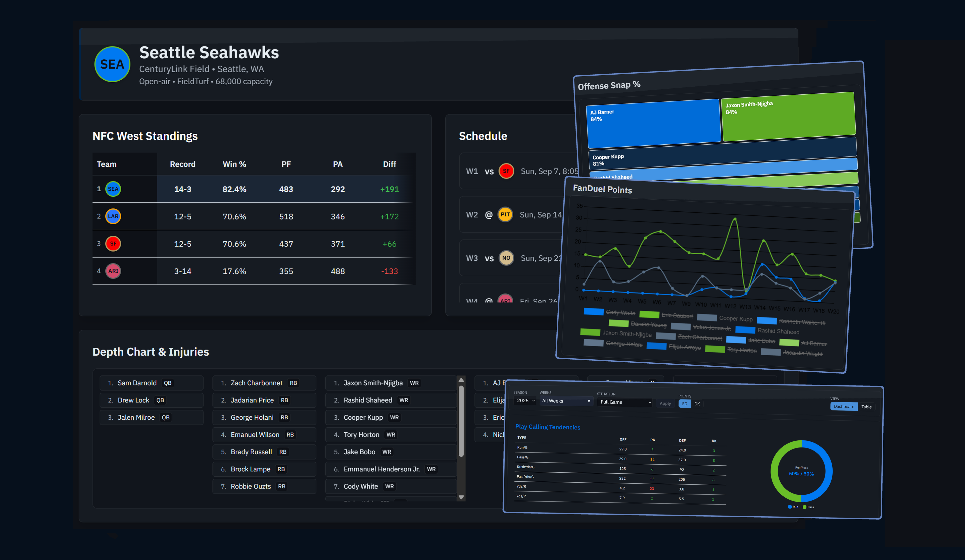The height and width of the screenshot is (560, 965).
Task: Click the Diff column header
Action: click(x=390, y=164)
